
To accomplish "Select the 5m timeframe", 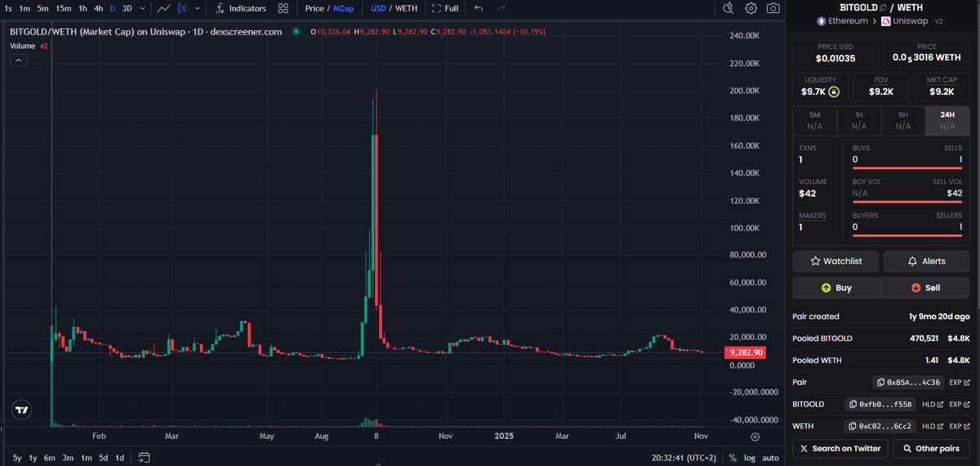I will [x=42, y=8].
